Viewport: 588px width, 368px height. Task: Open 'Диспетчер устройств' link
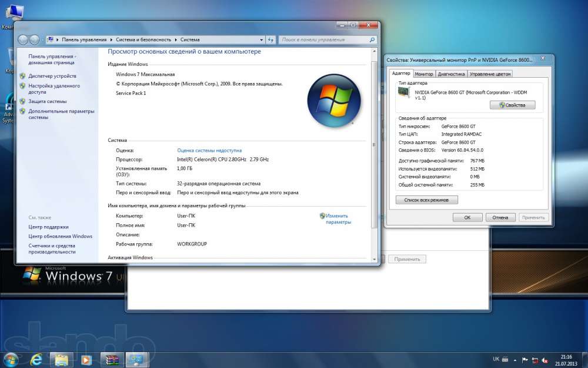click(52, 76)
